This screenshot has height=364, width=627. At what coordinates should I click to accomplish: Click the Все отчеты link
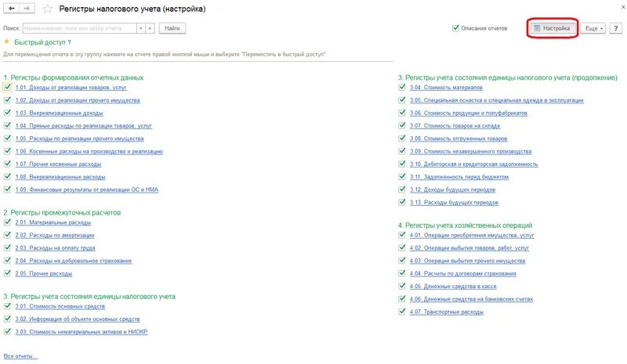click(20, 356)
